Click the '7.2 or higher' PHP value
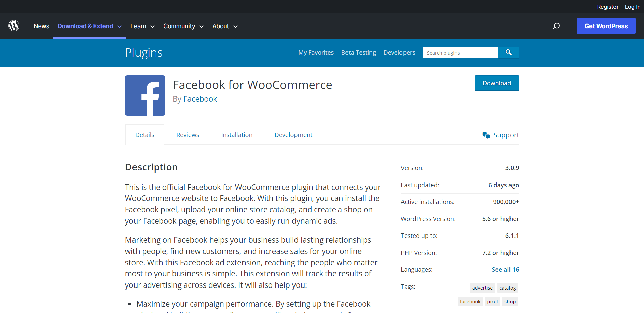Viewport: 644px width, 313px height. tap(500, 253)
